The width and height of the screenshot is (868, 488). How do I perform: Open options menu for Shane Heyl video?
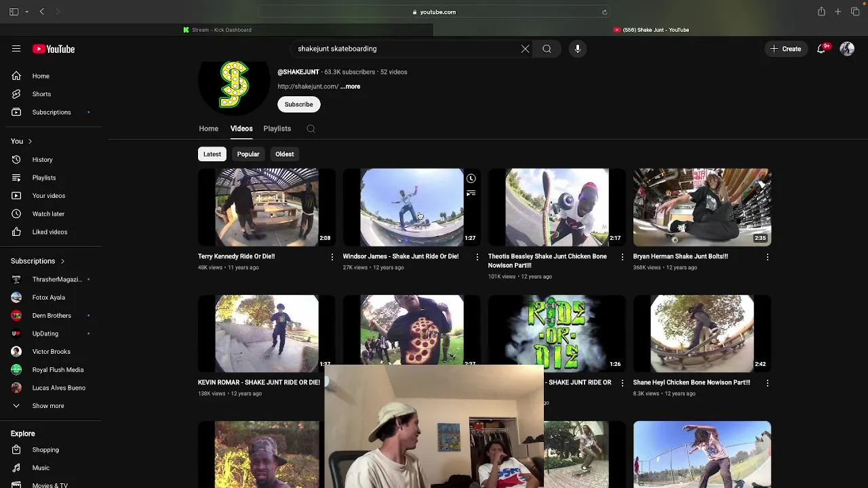coord(767,383)
